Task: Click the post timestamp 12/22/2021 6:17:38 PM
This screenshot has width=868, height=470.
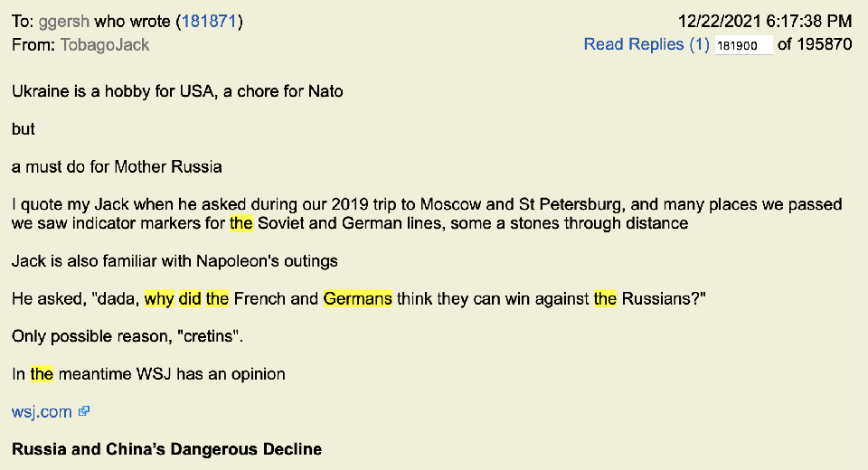Action: (765, 21)
